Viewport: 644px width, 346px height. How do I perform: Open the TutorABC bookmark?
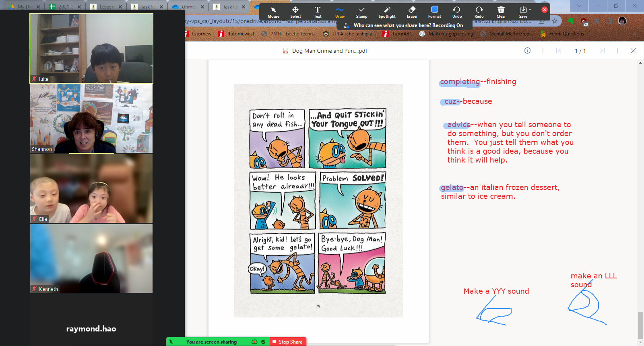pyautogui.click(x=398, y=34)
